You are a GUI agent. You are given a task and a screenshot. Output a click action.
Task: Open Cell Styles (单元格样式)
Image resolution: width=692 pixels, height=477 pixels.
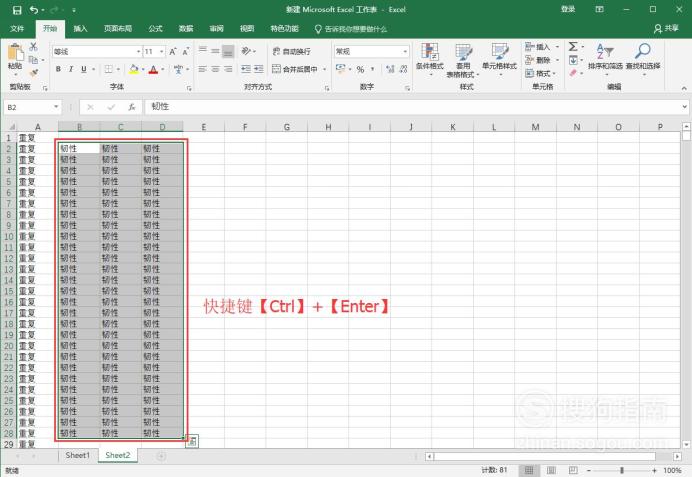[500, 59]
